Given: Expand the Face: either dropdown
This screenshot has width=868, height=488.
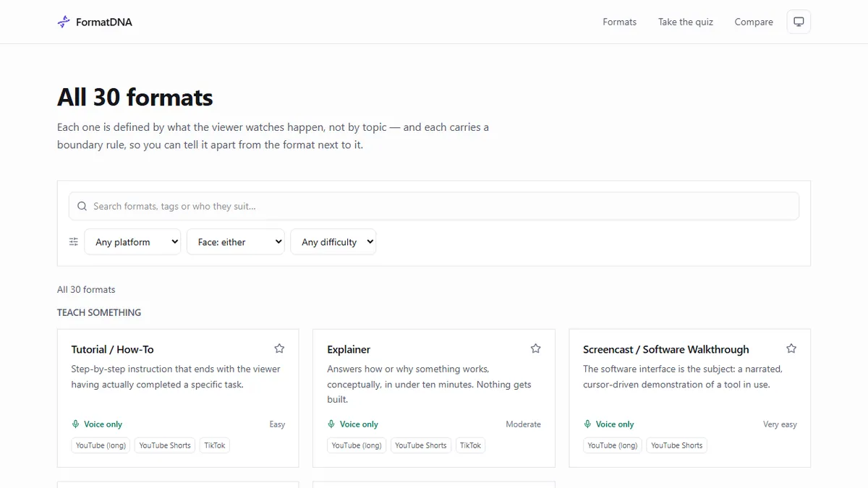Looking at the screenshot, I should 236,241.
